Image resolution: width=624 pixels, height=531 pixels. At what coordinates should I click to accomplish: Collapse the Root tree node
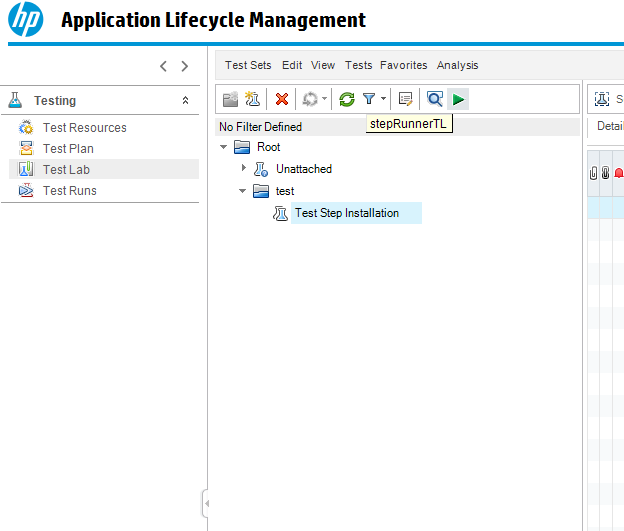point(223,147)
